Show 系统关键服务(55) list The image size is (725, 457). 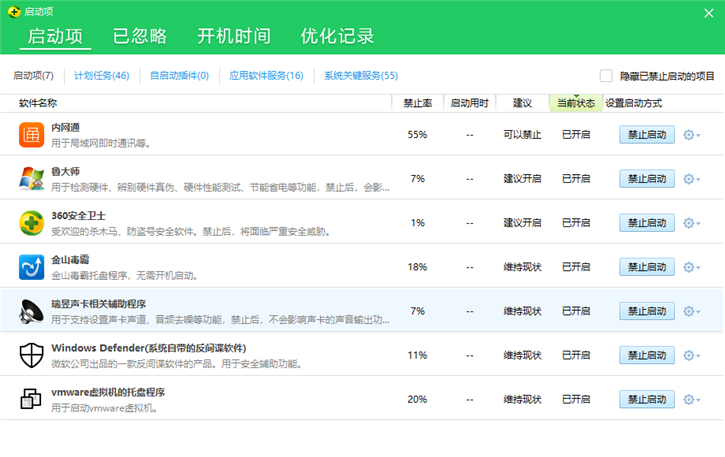point(360,76)
